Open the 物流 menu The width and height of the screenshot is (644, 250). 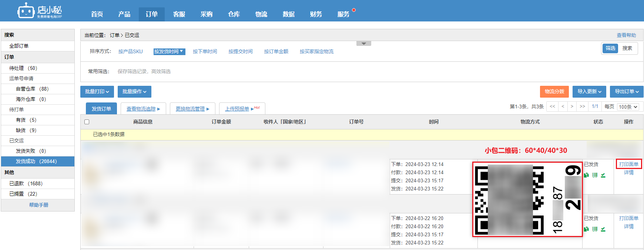tap(261, 14)
